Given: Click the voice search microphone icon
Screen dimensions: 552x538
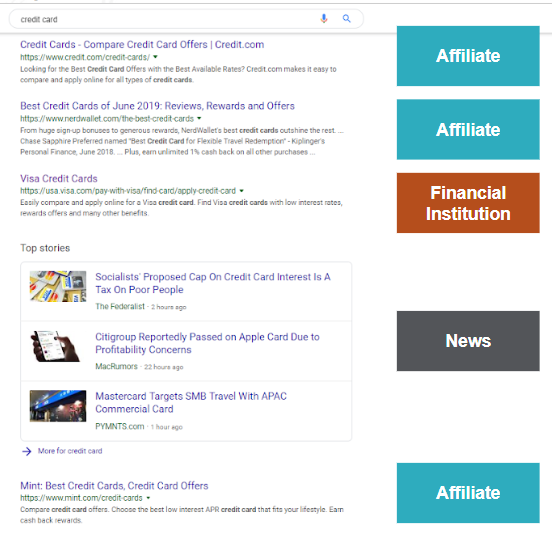Looking at the screenshot, I should [324, 18].
